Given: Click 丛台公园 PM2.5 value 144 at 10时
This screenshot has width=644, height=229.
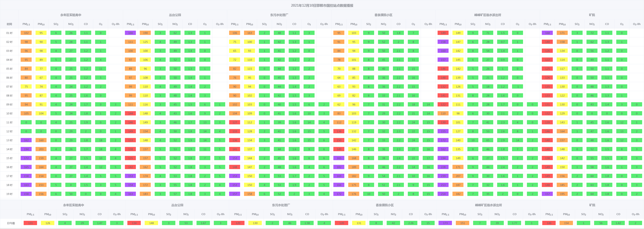Looking at the screenshot, I should pyautogui.click(x=130, y=113).
